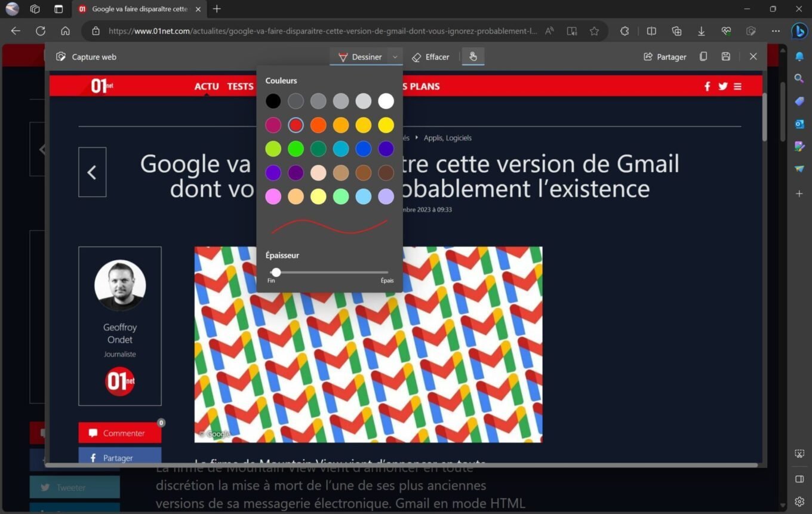This screenshot has width=812, height=514.
Task: Collapse the Dessiner color options arrow
Action: [395, 57]
